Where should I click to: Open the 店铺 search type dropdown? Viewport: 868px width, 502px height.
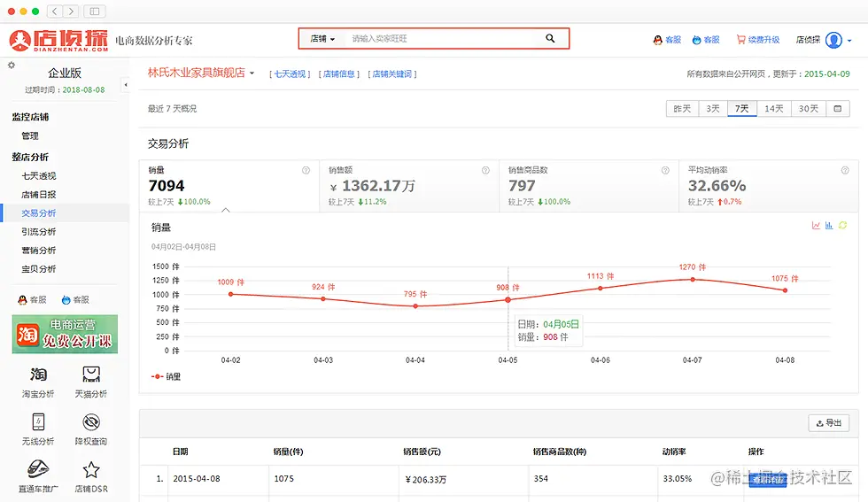point(322,39)
